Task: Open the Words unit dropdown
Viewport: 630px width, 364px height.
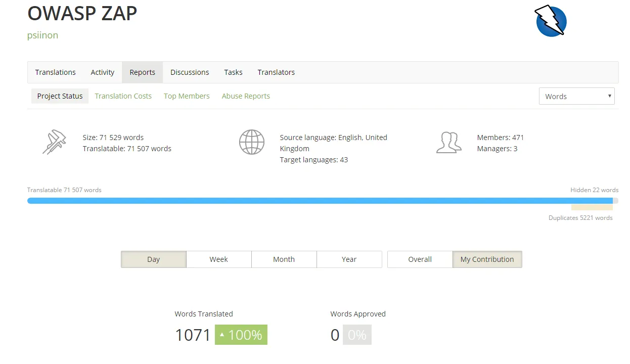Action: (577, 96)
